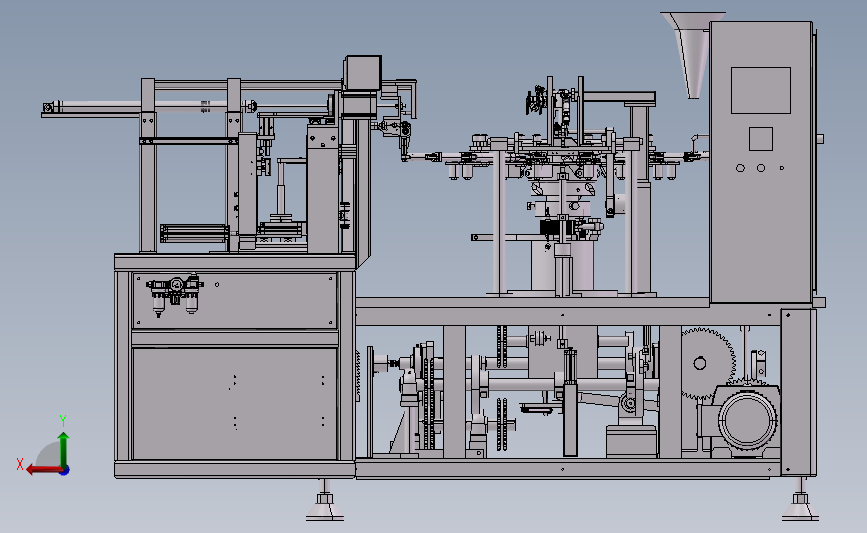Click the red X axis arrow of the triad
This screenshot has width=867, height=533.
(43, 470)
